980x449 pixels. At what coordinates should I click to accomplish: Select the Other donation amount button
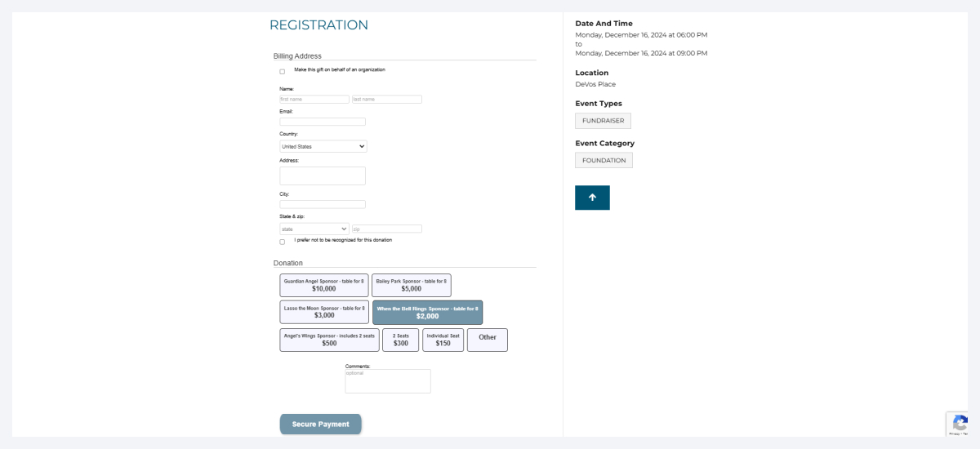click(x=488, y=340)
